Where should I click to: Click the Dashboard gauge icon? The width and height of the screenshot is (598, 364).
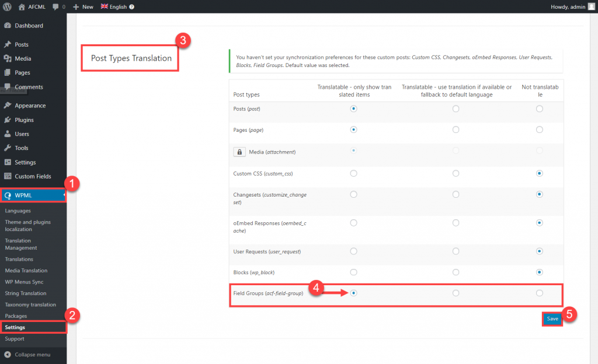point(7,26)
